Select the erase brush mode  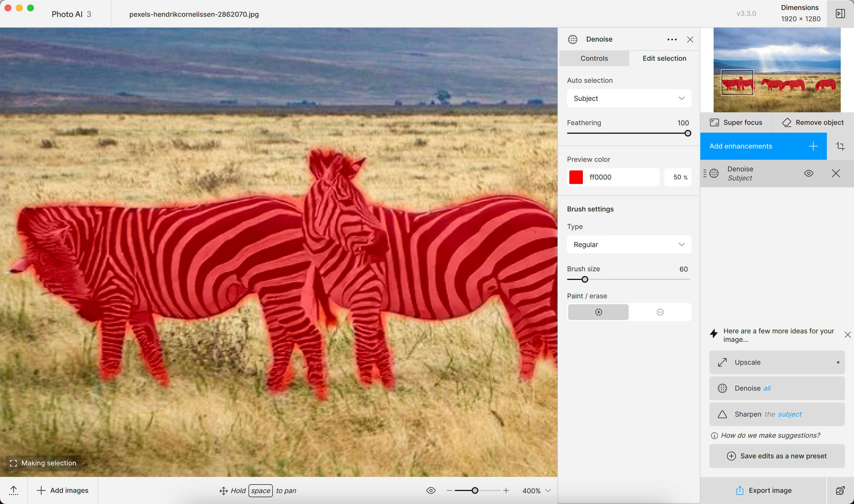click(660, 312)
